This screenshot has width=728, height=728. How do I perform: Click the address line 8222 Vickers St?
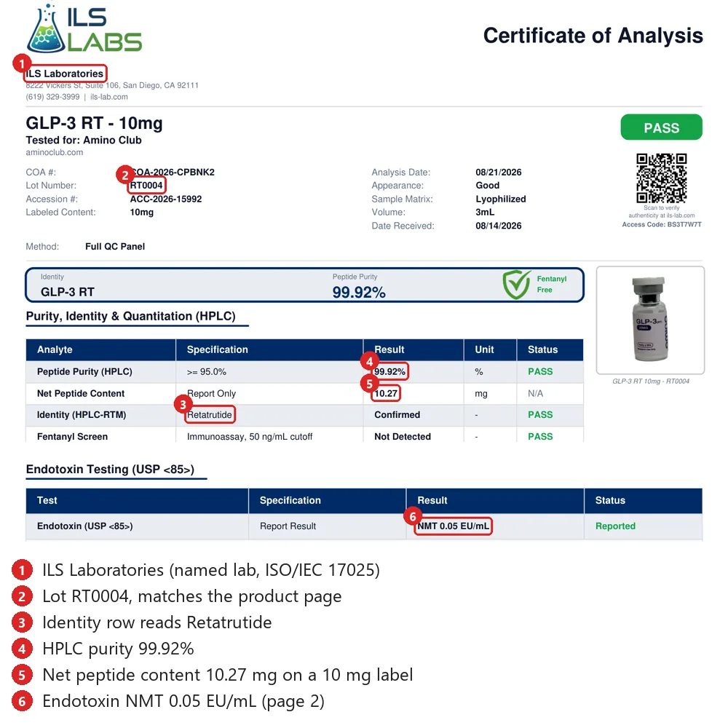[112, 85]
